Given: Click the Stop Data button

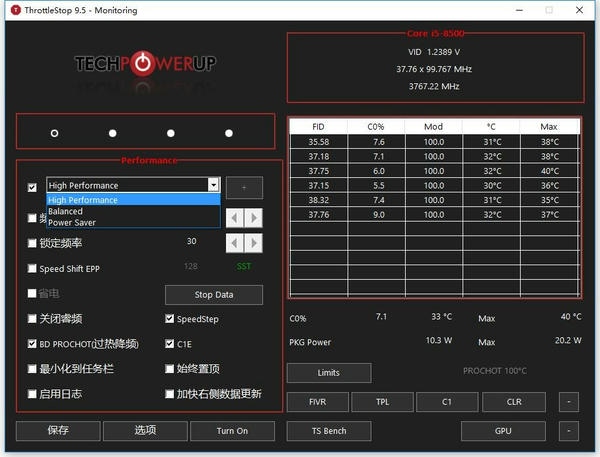Looking at the screenshot, I should [x=214, y=295].
